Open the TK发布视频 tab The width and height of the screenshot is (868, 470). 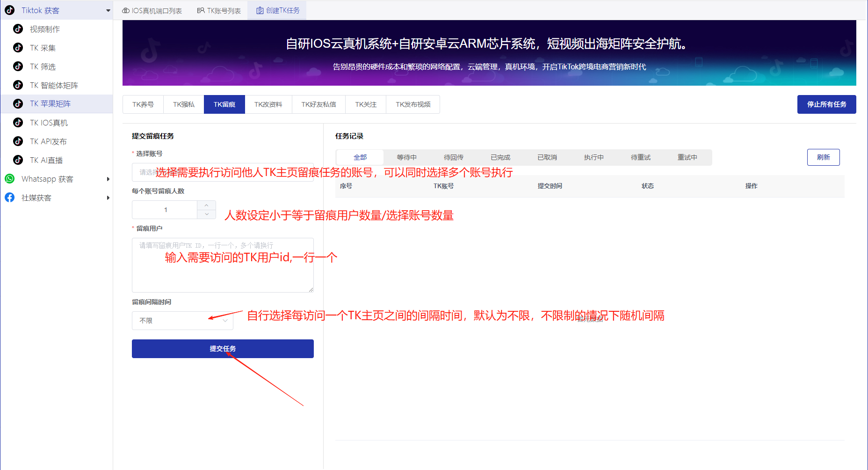click(x=413, y=104)
